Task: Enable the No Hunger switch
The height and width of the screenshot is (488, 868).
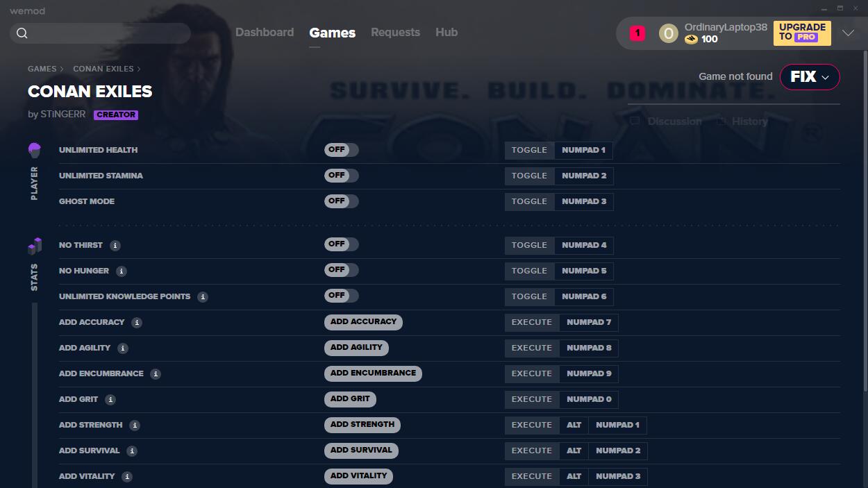Action: point(341,270)
